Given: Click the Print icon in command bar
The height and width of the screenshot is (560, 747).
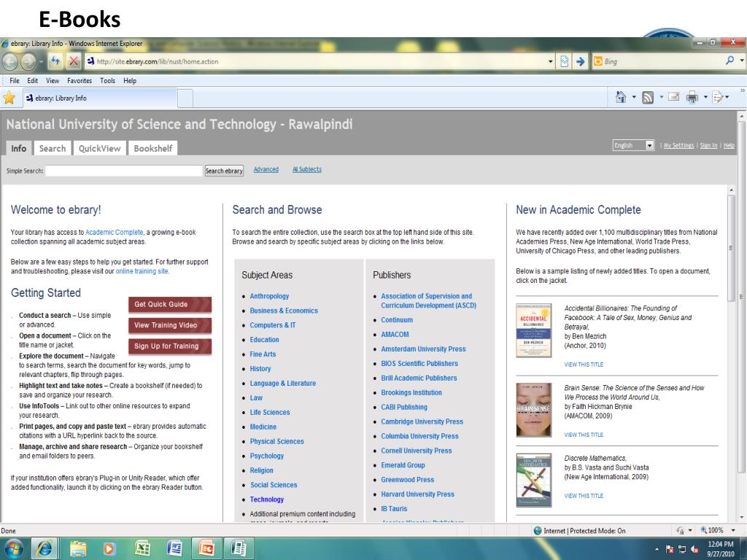Looking at the screenshot, I should click(692, 98).
